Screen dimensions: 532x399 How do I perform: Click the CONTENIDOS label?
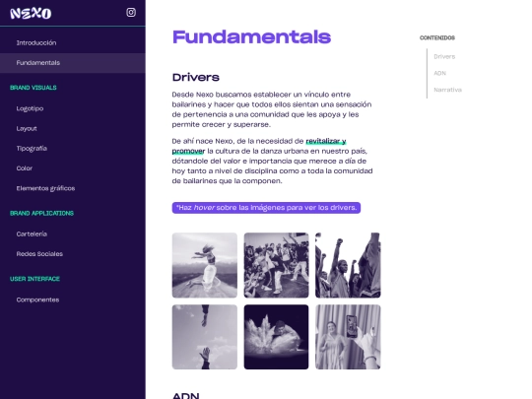[x=437, y=38]
